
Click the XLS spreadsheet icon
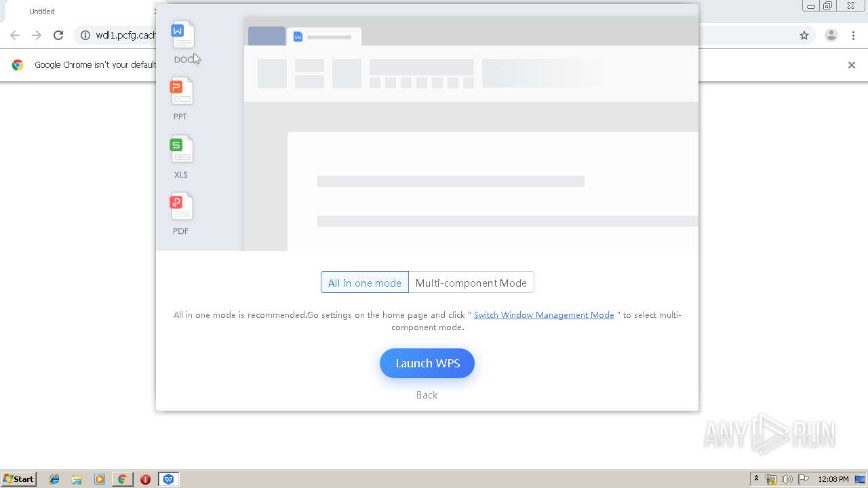[181, 149]
